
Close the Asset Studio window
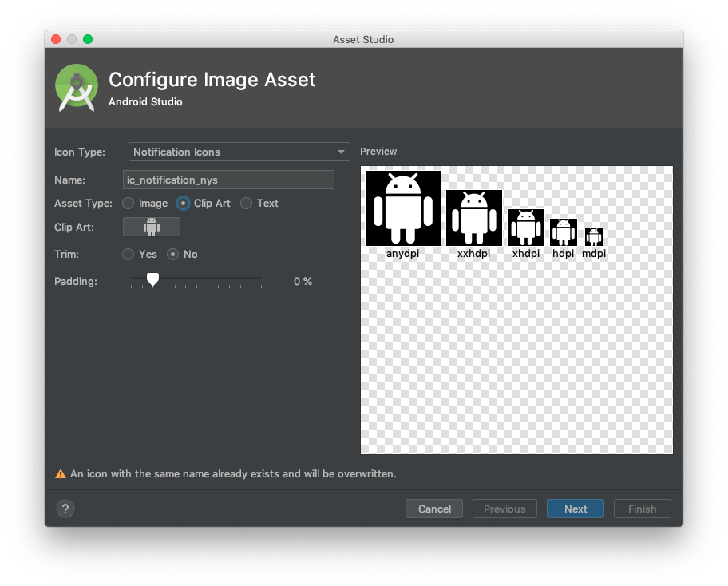coord(56,39)
